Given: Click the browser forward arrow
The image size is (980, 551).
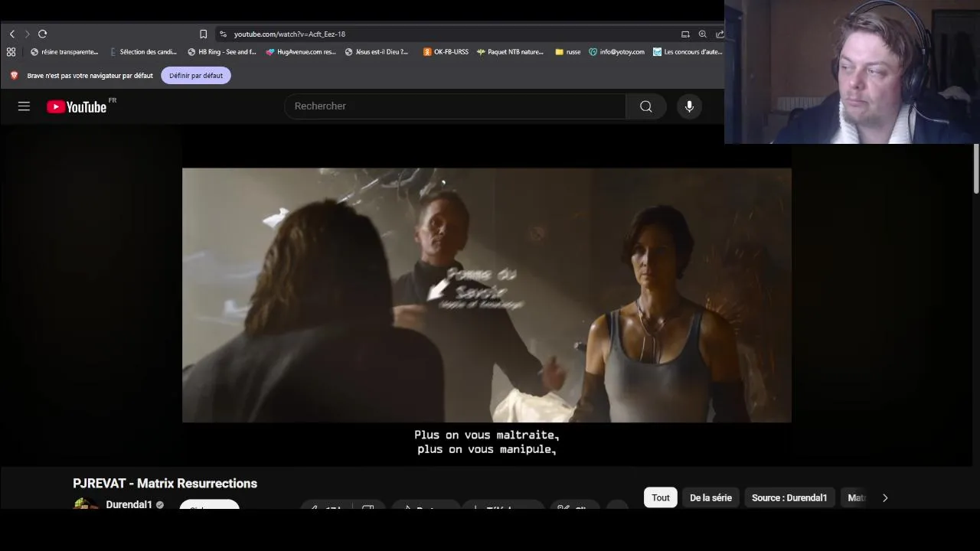Looking at the screenshot, I should coord(28,34).
